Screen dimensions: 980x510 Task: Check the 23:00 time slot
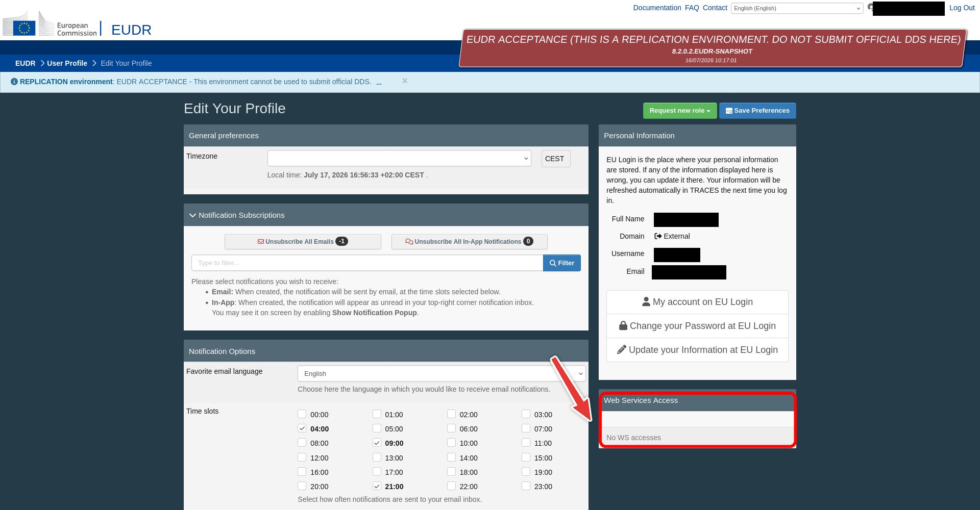click(x=526, y=486)
